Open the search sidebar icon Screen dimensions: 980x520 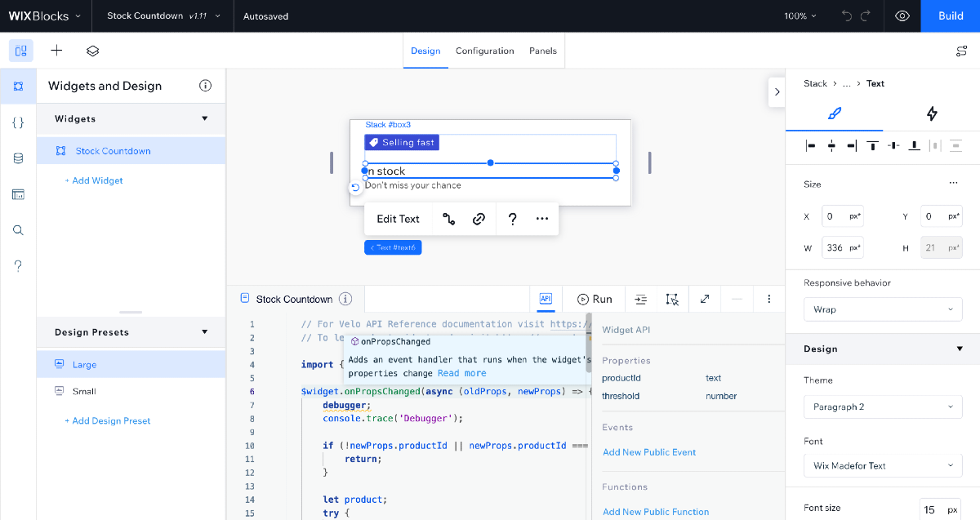[18, 230]
